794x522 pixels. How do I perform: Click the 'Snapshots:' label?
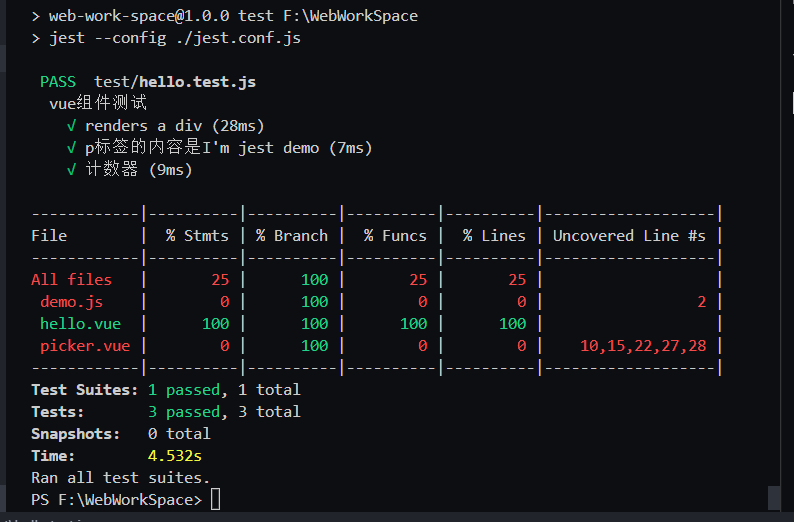click(x=75, y=434)
